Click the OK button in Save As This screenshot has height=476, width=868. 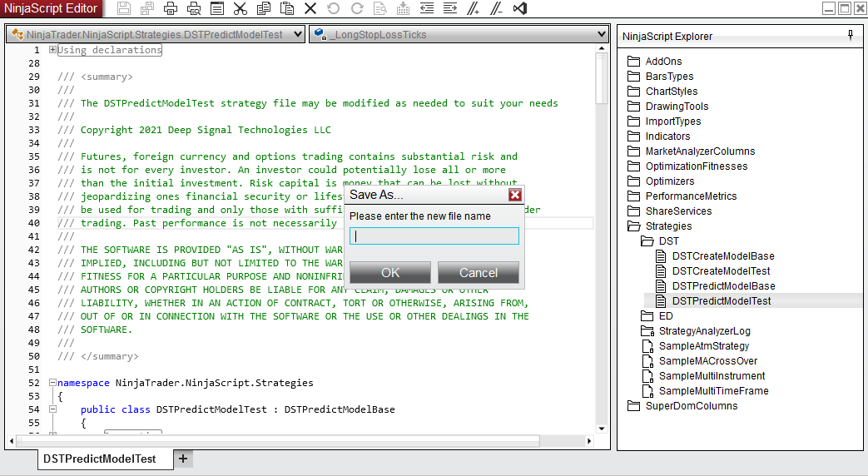coord(390,272)
